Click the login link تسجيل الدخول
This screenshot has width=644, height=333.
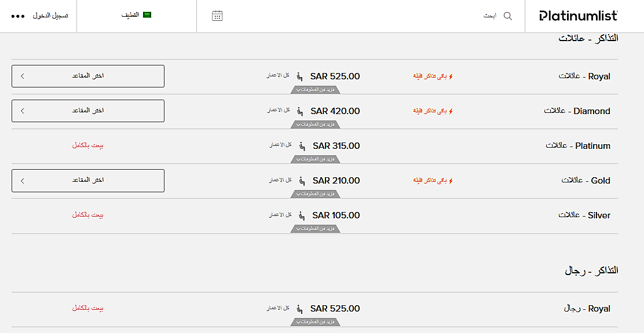point(50,16)
